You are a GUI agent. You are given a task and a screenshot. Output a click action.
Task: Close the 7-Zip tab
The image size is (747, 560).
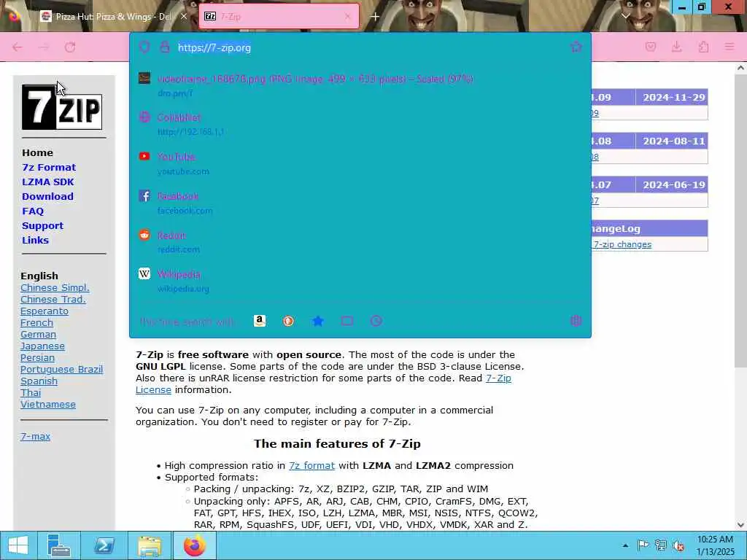coord(347,17)
